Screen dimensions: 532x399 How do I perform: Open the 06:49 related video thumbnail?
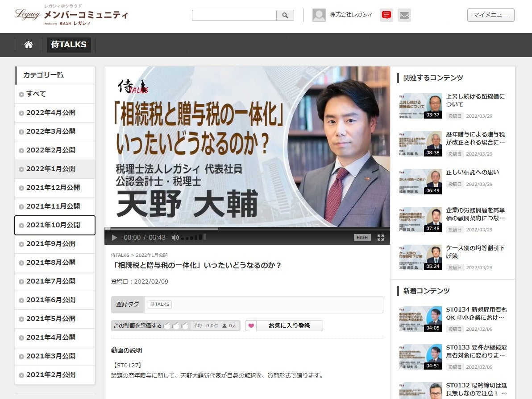coord(420,182)
